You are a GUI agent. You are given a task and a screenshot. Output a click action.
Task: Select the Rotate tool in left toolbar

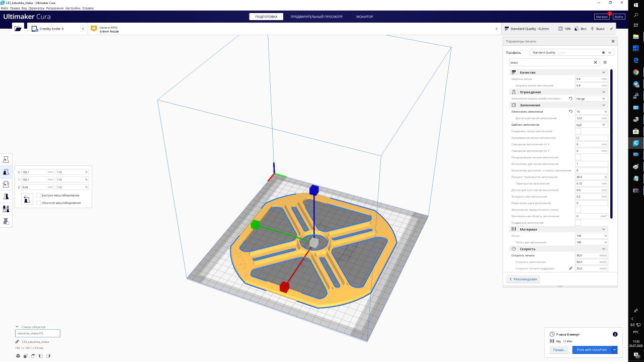click(x=6, y=184)
